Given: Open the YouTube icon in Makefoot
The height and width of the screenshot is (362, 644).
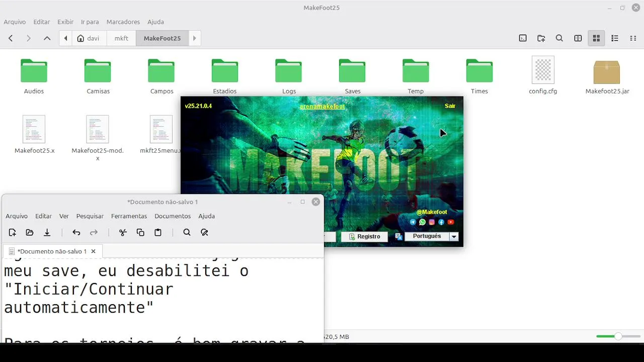Looking at the screenshot, I should 451,222.
